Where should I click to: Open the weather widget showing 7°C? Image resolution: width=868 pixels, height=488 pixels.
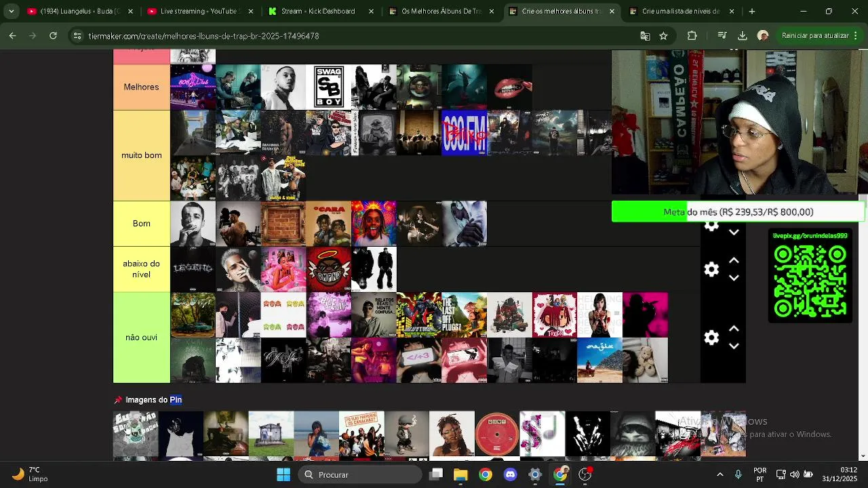tap(31, 474)
